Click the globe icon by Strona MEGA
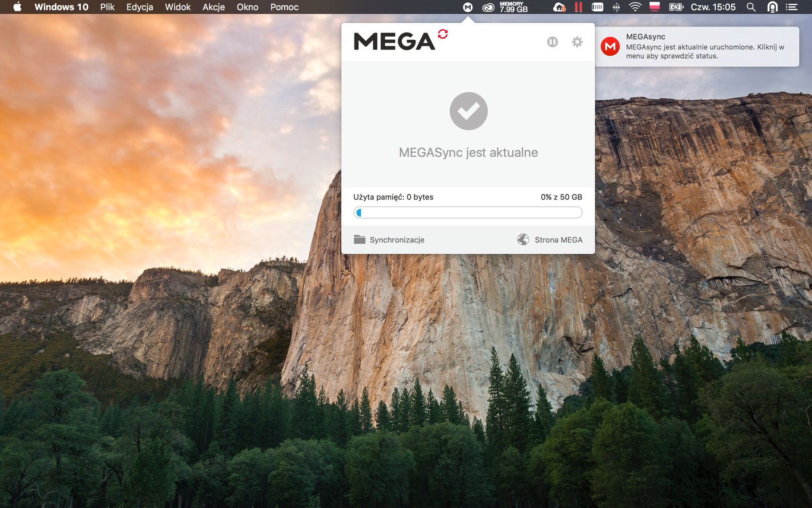This screenshot has width=812, height=508. tap(523, 240)
